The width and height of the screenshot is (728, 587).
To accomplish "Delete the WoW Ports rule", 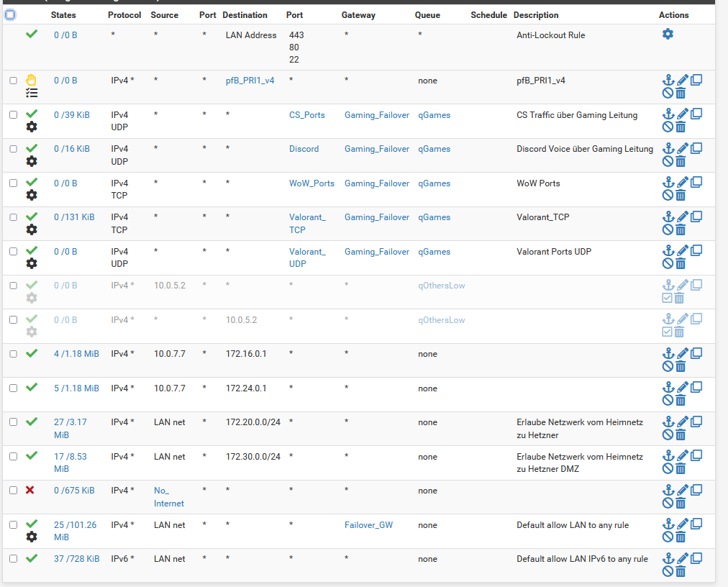I will pos(681,196).
